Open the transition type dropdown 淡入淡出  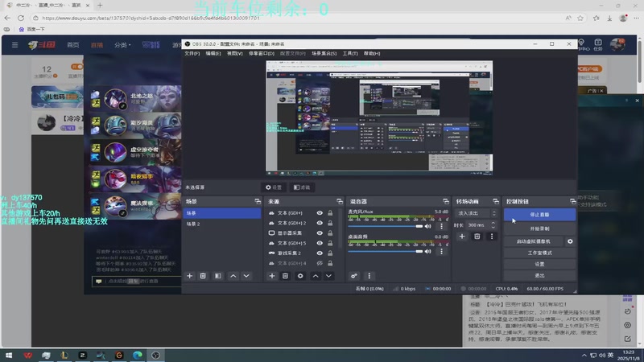coord(477,213)
